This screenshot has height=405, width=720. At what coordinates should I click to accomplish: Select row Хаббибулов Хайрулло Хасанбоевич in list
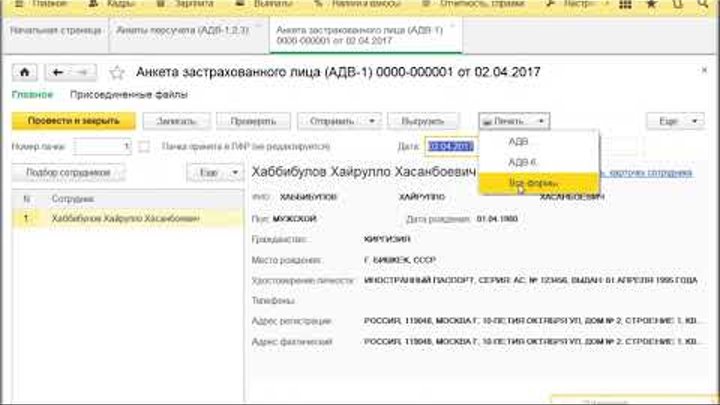(128, 219)
